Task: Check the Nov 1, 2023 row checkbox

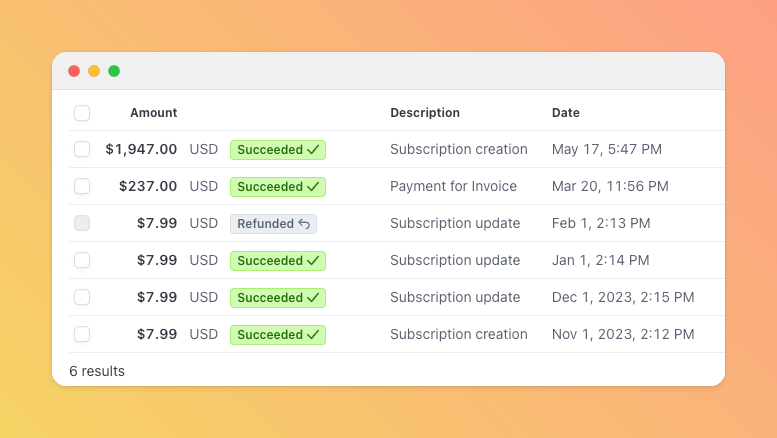Action: point(82,334)
